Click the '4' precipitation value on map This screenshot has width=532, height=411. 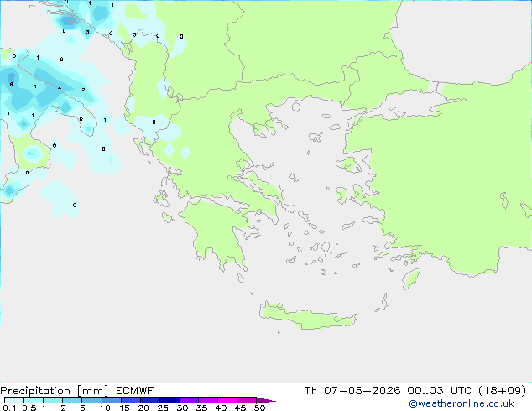click(60, 89)
